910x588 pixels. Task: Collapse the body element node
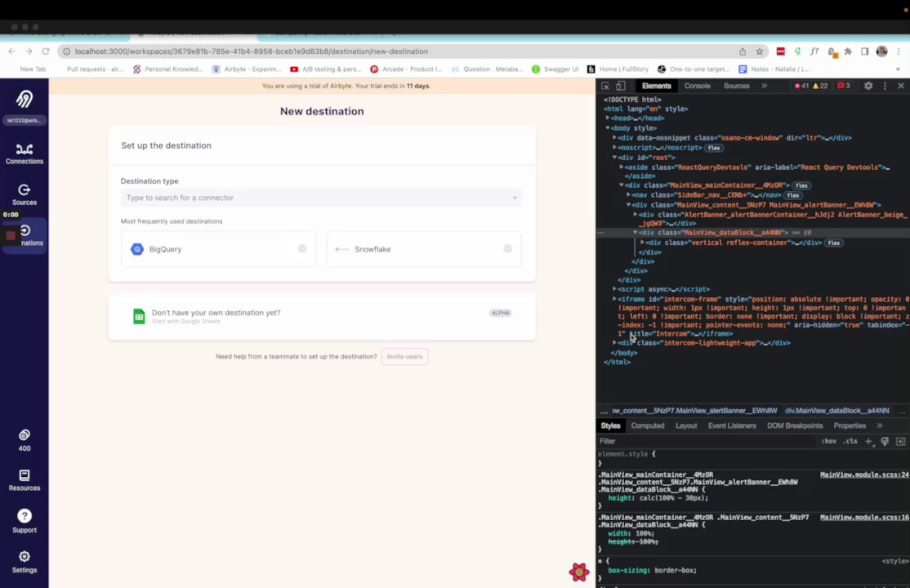tap(608, 127)
